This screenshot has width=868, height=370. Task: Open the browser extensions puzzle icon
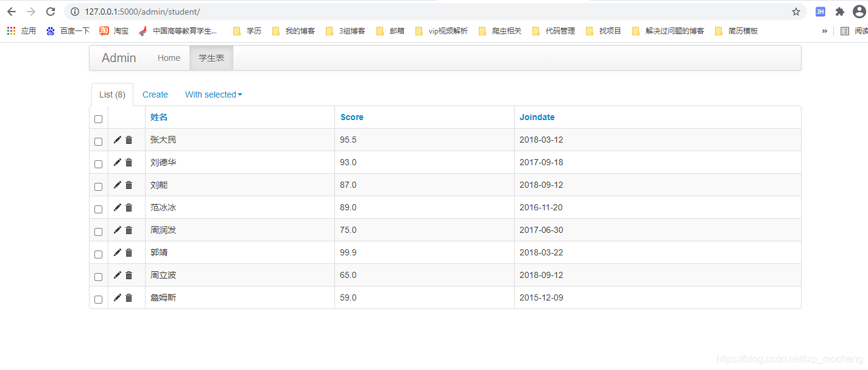[x=840, y=12]
